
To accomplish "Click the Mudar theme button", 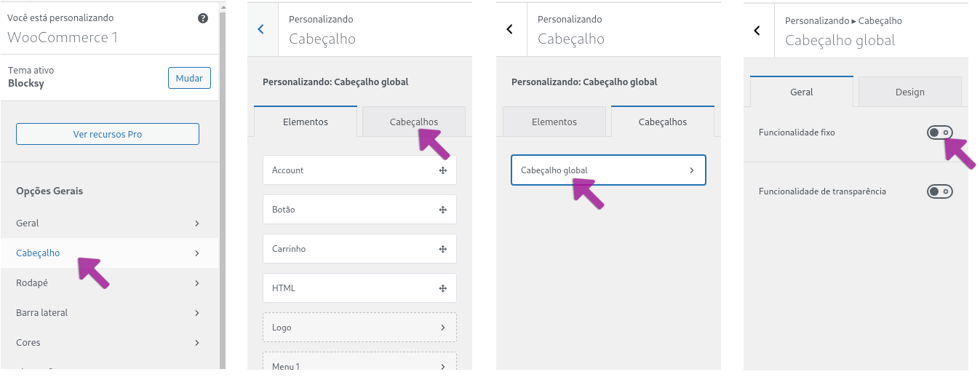I will click(189, 78).
